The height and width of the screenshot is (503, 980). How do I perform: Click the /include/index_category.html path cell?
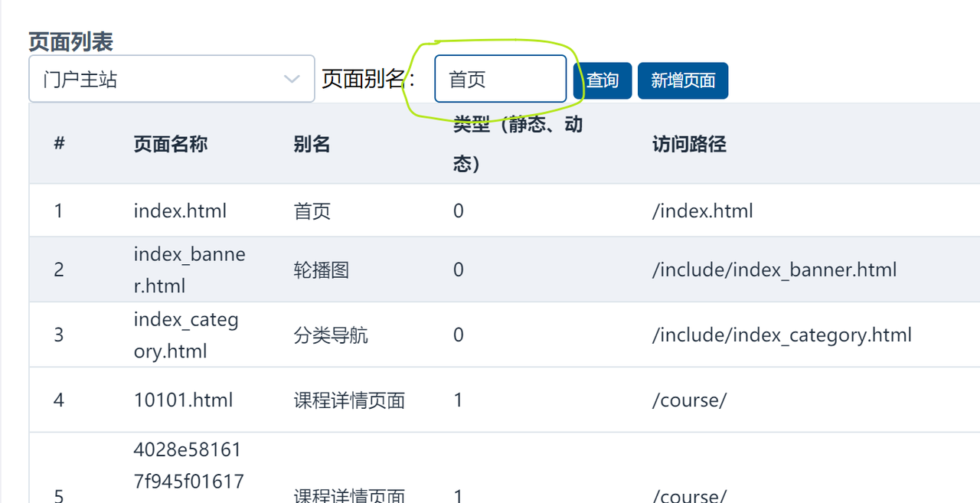click(x=782, y=335)
